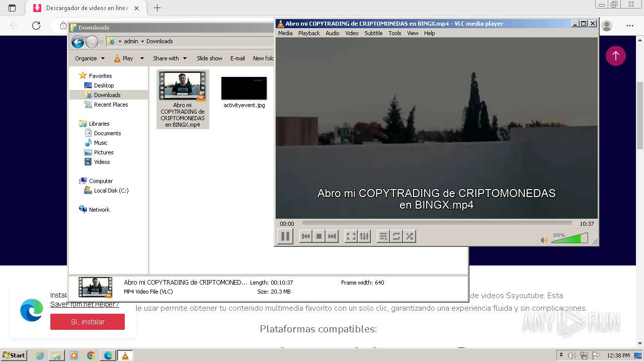Image resolution: width=644 pixels, height=362 pixels.
Task: Open Windows Explorer taskbar icon
Action: [57, 355]
